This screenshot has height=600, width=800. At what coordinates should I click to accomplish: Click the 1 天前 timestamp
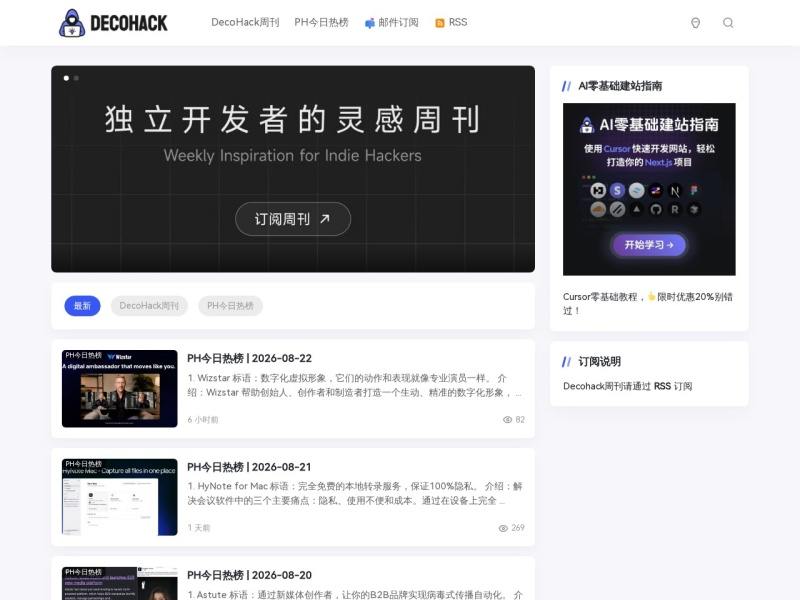pos(198,528)
